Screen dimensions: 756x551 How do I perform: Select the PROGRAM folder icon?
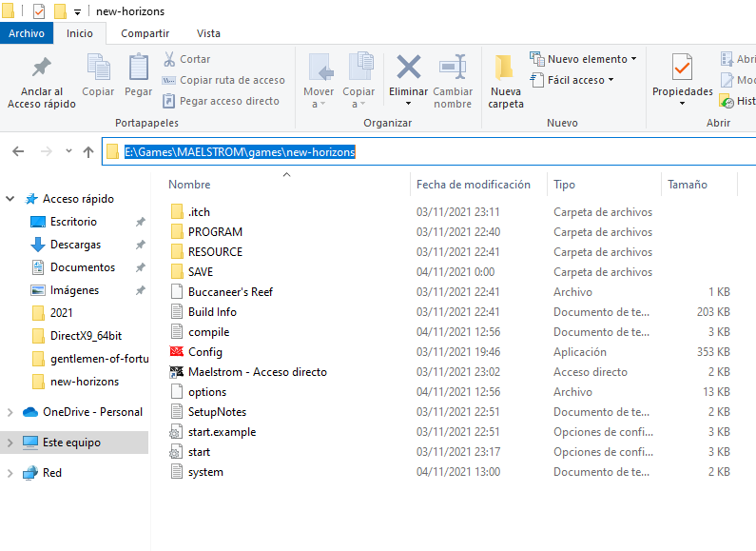[177, 231]
